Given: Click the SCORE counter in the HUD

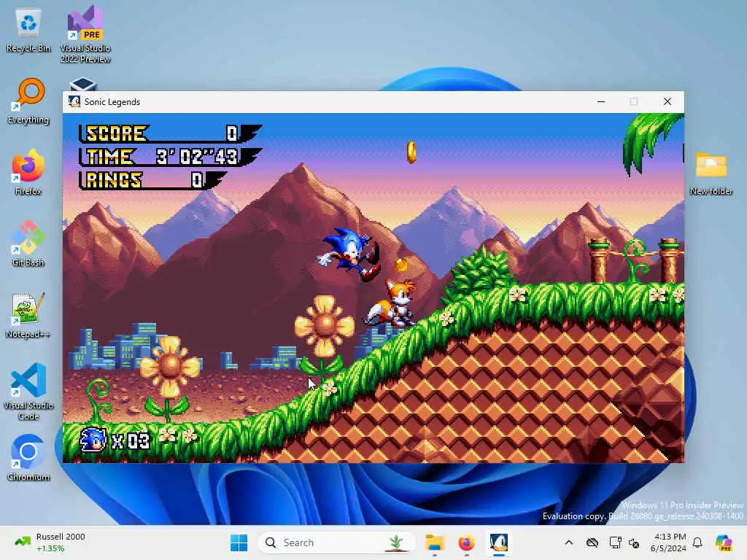Looking at the screenshot, I should pyautogui.click(x=170, y=133).
